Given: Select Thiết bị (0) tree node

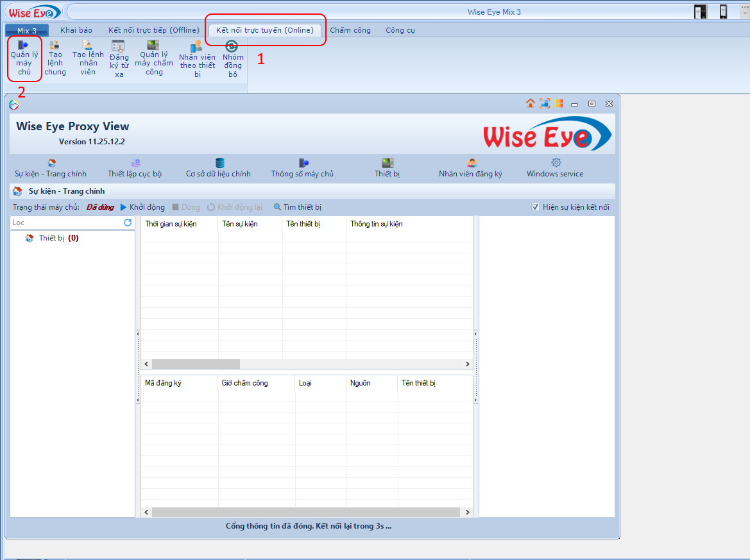Looking at the screenshot, I should (x=51, y=238).
